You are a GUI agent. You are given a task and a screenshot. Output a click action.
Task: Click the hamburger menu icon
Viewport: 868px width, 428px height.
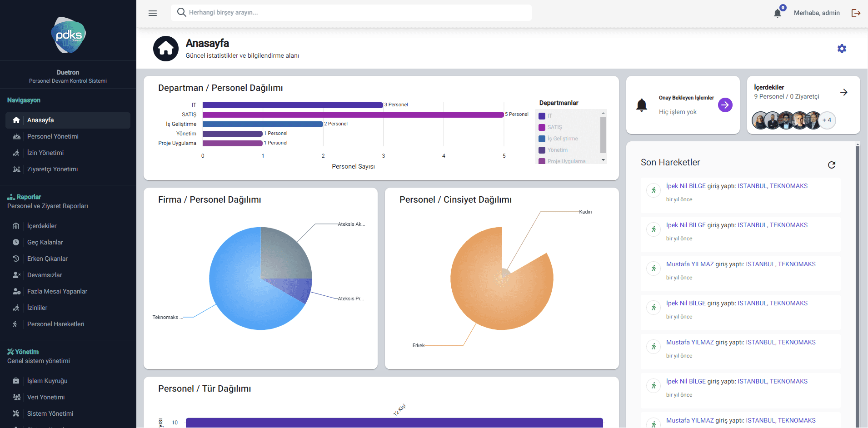pyautogui.click(x=153, y=13)
